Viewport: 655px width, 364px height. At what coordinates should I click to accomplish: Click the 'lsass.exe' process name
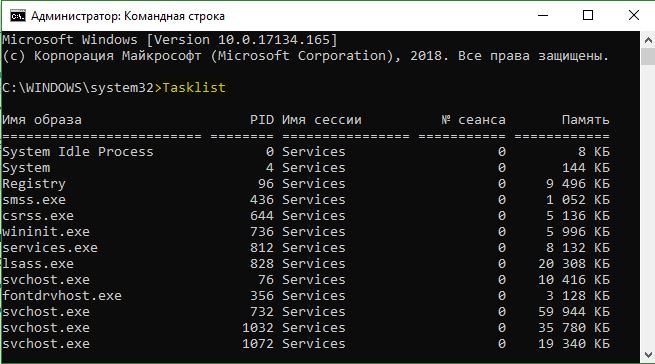pos(38,264)
